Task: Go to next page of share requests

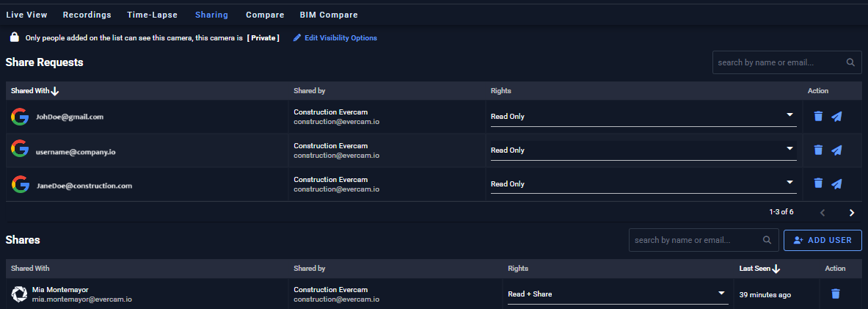Action: 852,213
